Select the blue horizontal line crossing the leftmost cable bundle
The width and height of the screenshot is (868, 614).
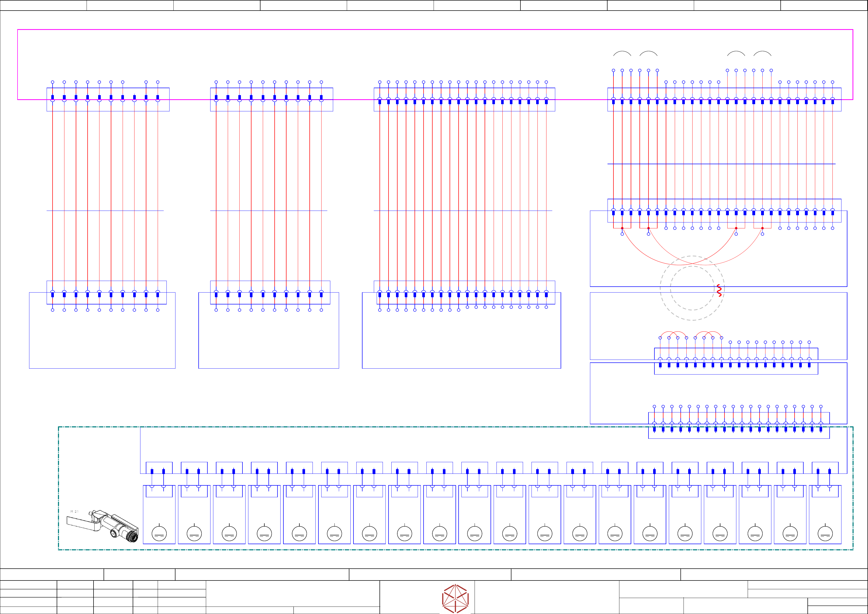105,211
